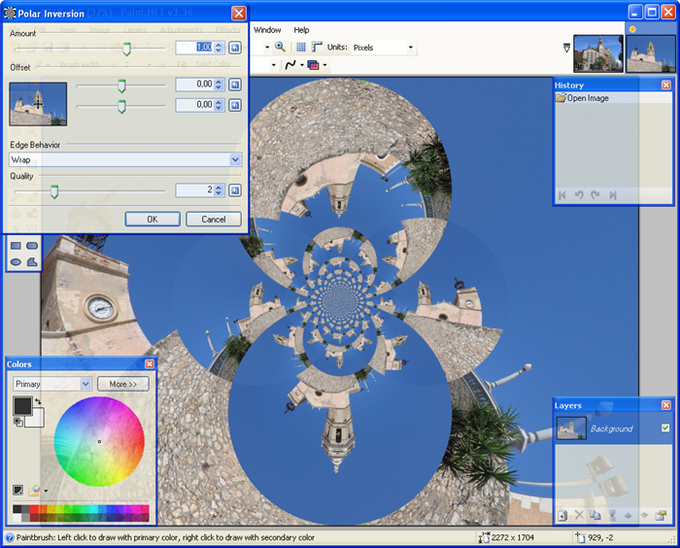The height and width of the screenshot is (548, 680).
Task: Click the Undo arrow in History panel
Action: [579, 195]
